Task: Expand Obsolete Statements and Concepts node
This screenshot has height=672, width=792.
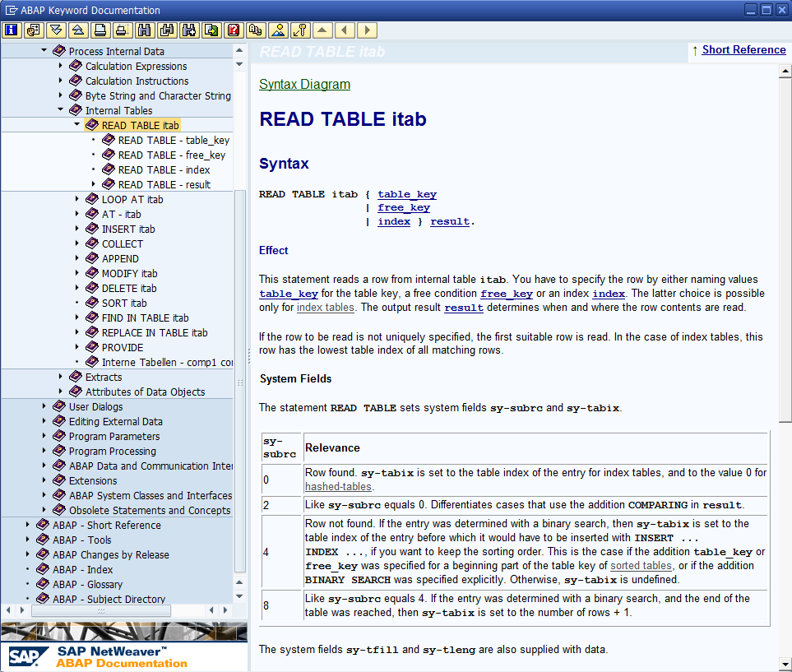Action: click(x=44, y=510)
